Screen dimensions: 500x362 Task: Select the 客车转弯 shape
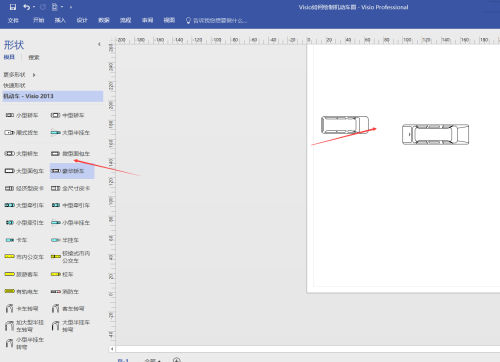[x=68, y=309]
